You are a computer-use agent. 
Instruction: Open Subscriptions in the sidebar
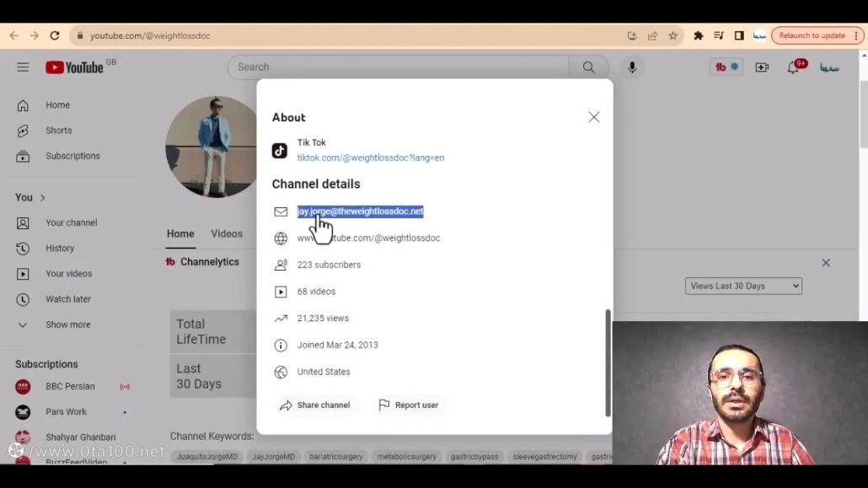72,156
